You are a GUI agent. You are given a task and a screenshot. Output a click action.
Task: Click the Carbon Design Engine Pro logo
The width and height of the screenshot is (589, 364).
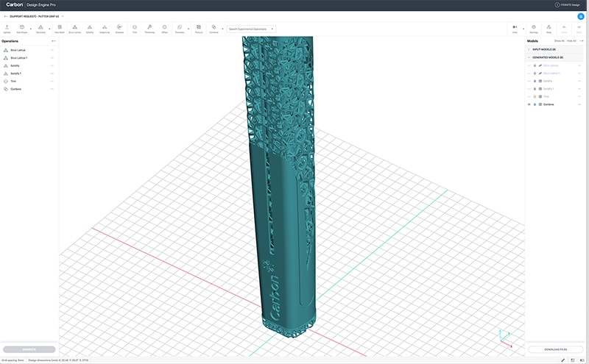click(x=31, y=5)
